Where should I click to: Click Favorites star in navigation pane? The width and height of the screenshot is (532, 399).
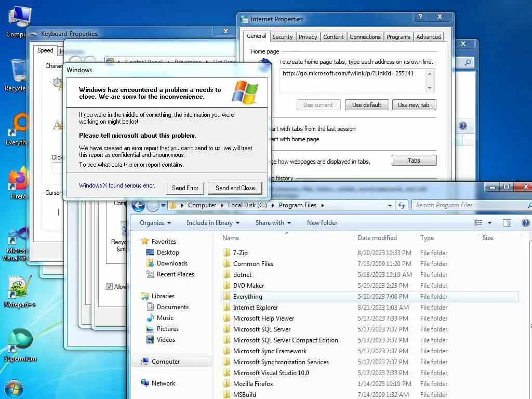(x=145, y=241)
